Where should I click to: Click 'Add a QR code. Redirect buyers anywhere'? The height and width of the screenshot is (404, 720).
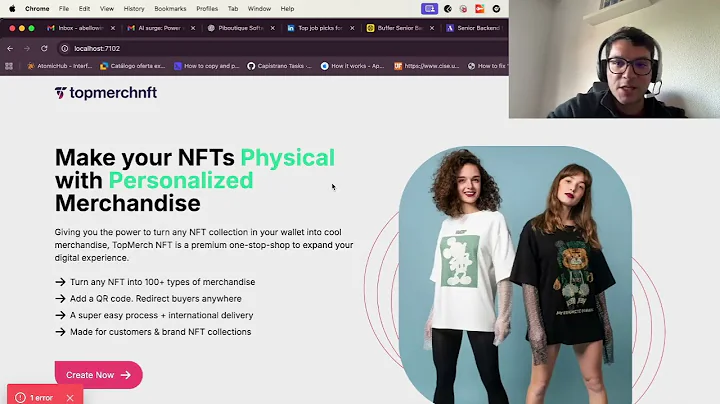tap(156, 298)
